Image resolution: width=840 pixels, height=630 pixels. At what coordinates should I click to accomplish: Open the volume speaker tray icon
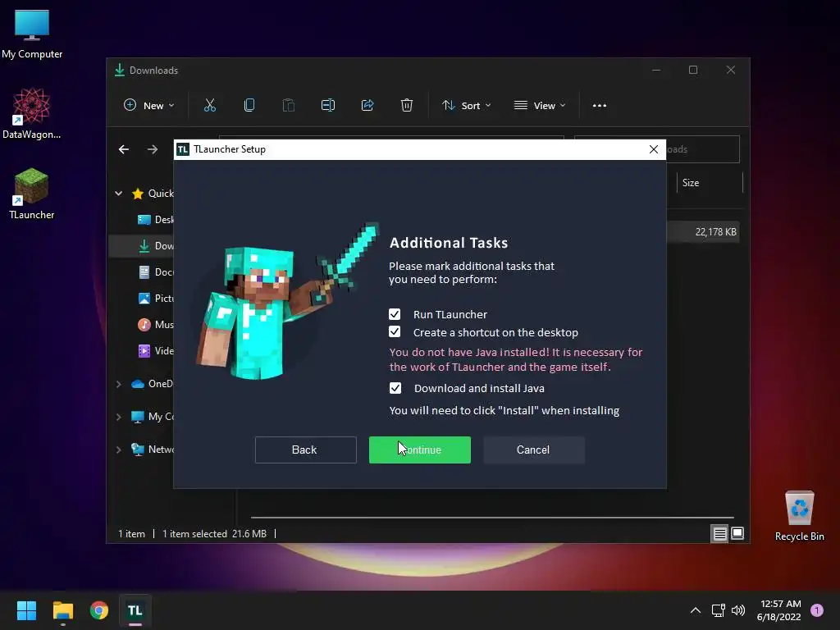click(x=738, y=610)
